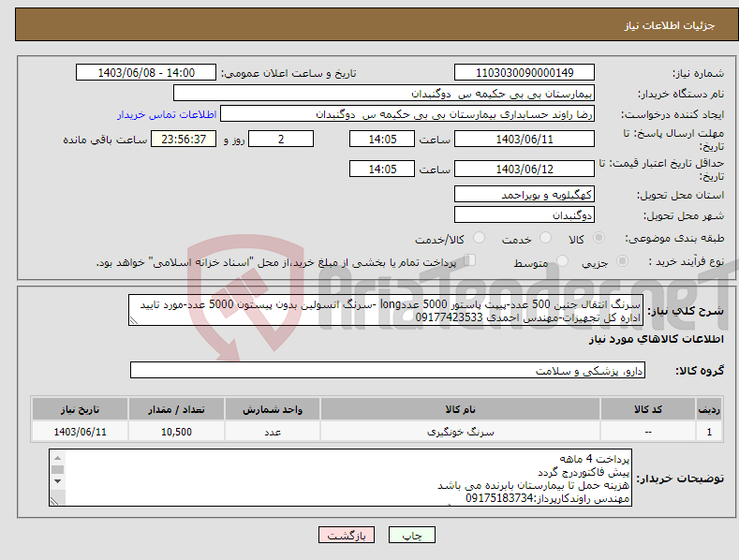Click the ردیف column header

pyautogui.click(x=709, y=409)
